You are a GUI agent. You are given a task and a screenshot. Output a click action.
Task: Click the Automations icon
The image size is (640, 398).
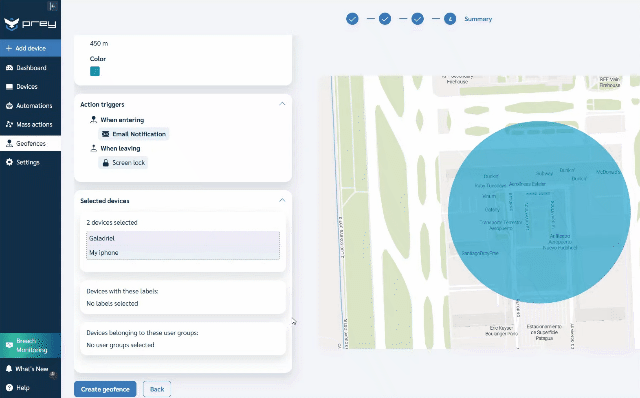(x=9, y=106)
